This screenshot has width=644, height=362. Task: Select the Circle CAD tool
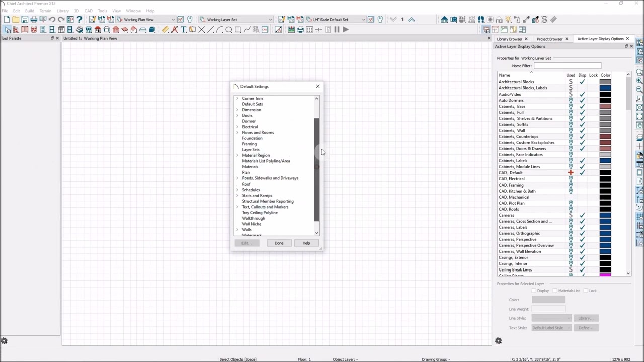pyautogui.click(x=228, y=30)
